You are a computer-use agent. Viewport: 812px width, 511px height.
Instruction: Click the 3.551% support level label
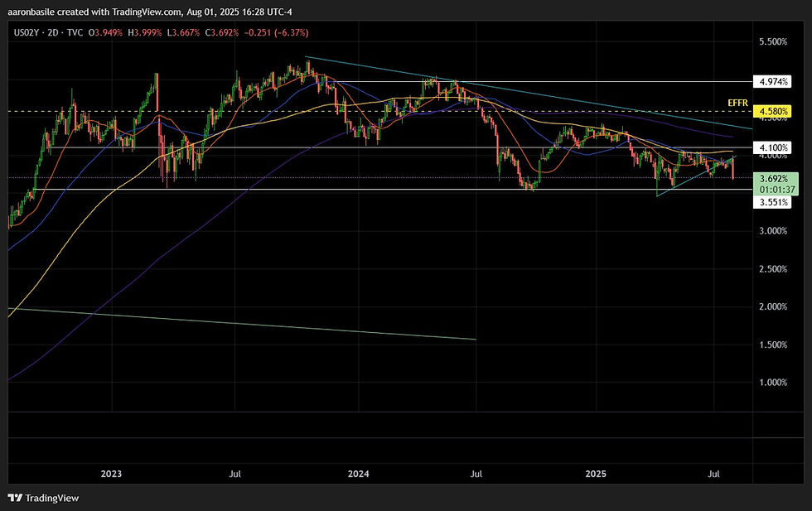pos(773,201)
